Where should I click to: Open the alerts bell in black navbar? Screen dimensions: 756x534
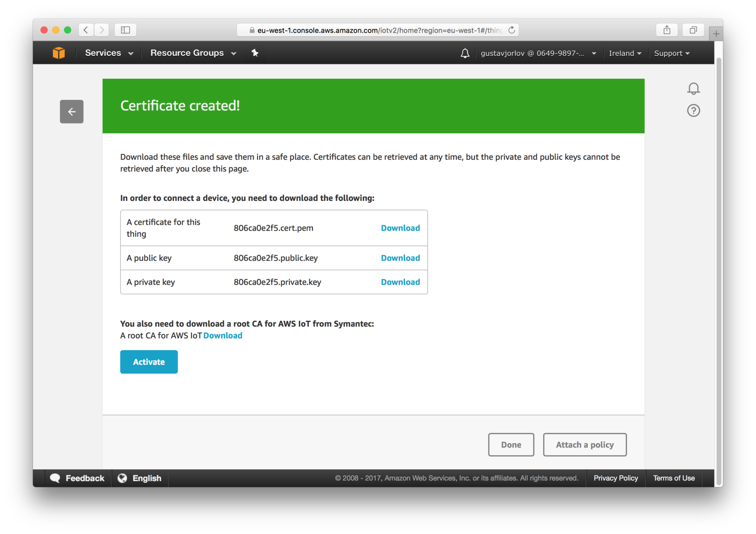tap(465, 53)
